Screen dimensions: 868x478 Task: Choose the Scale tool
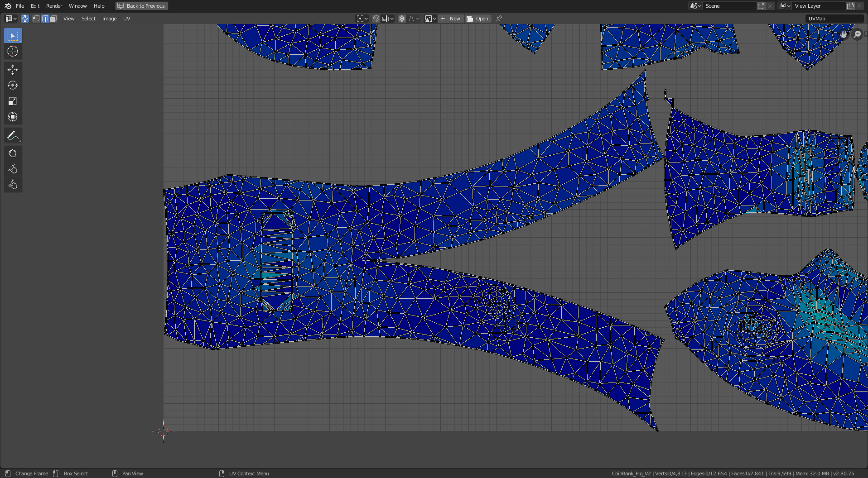(x=13, y=101)
